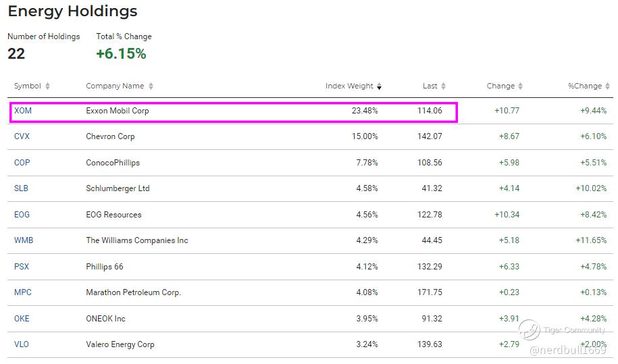The width and height of the screenshot is (618, 364).
Task: Click the Marathon Petroleum Corp. company name
Action: (134, 292)
